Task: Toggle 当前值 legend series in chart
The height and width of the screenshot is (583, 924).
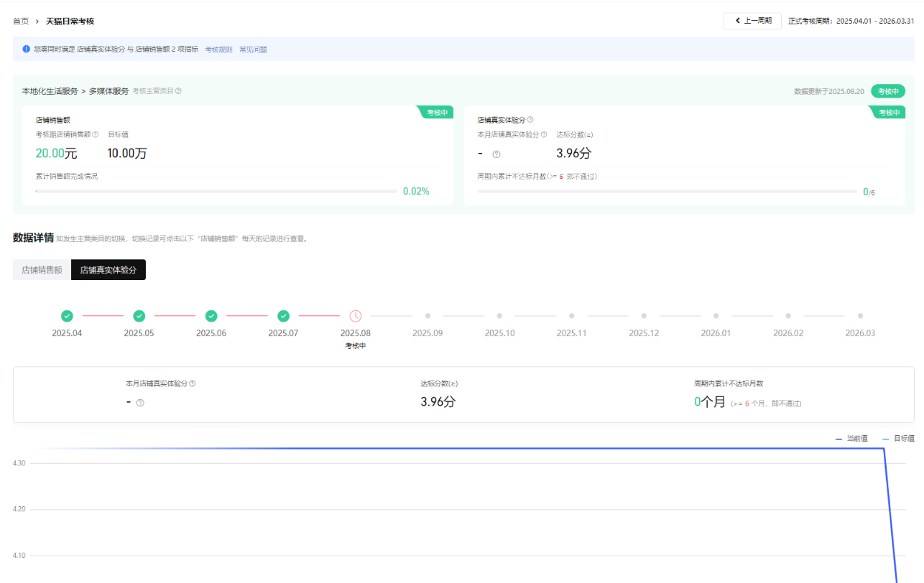Action: 851,438
